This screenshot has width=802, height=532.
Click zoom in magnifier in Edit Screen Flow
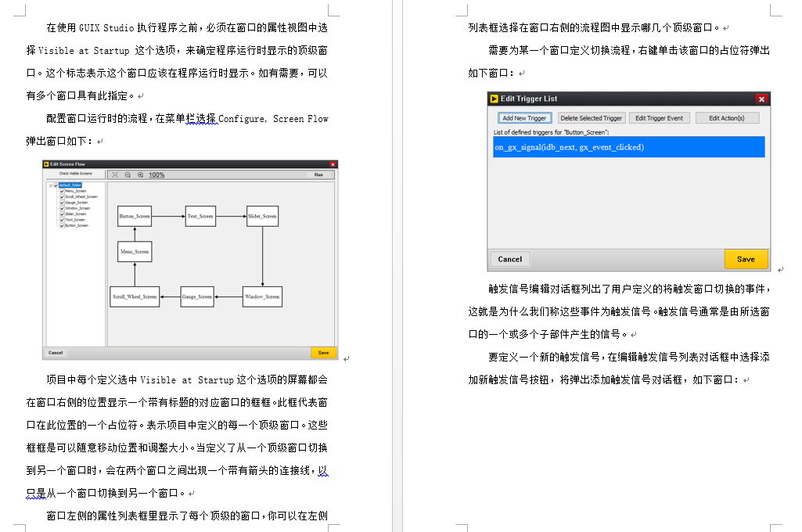coord(140,175)
